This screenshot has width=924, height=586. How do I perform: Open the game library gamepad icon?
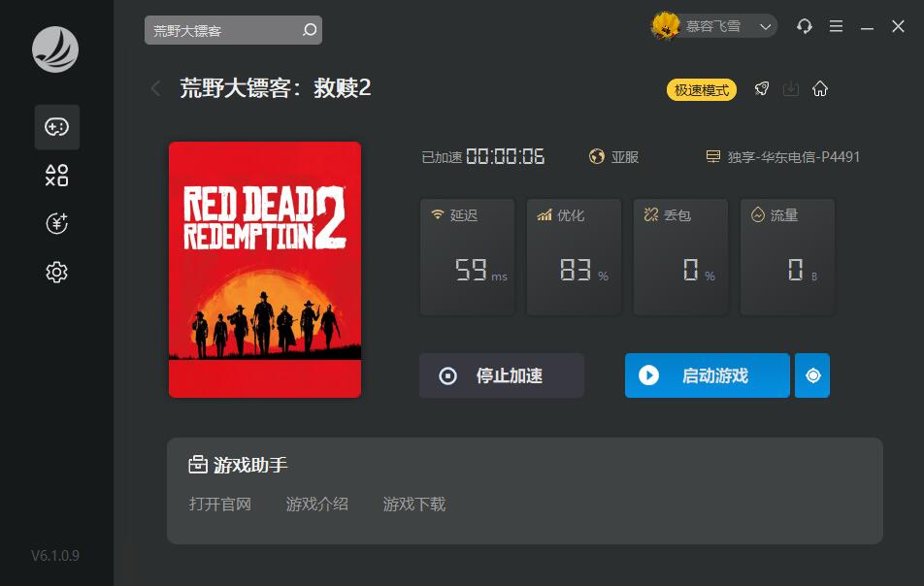(56, 127)
